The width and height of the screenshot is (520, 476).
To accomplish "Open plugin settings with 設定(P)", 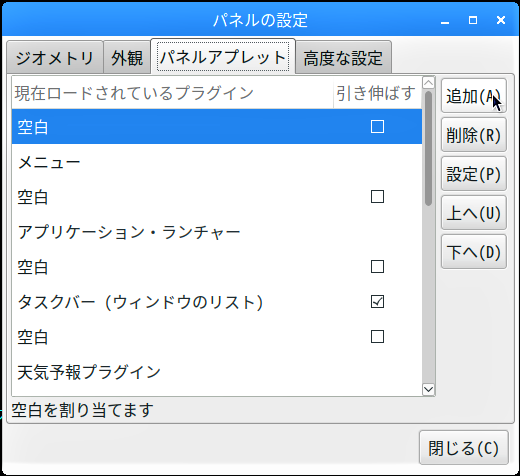I will (x=474, y=174).
